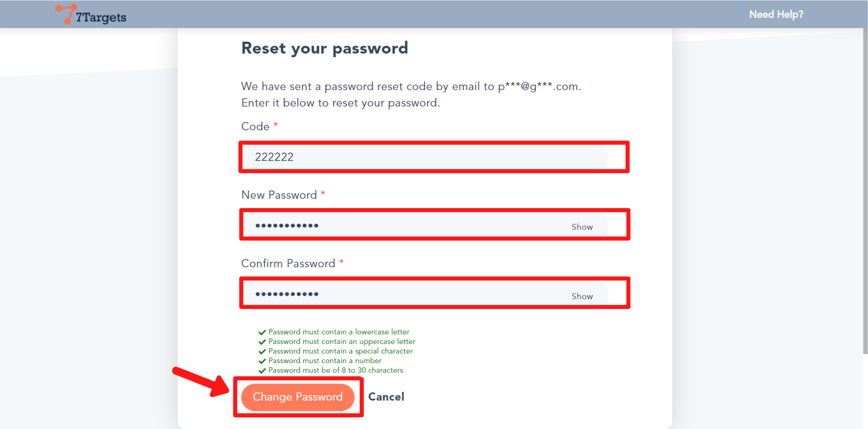Screen dimensions: 868x429
Task: Click into the New Password field
Action: pyautogui.click(x=407, y=225)
